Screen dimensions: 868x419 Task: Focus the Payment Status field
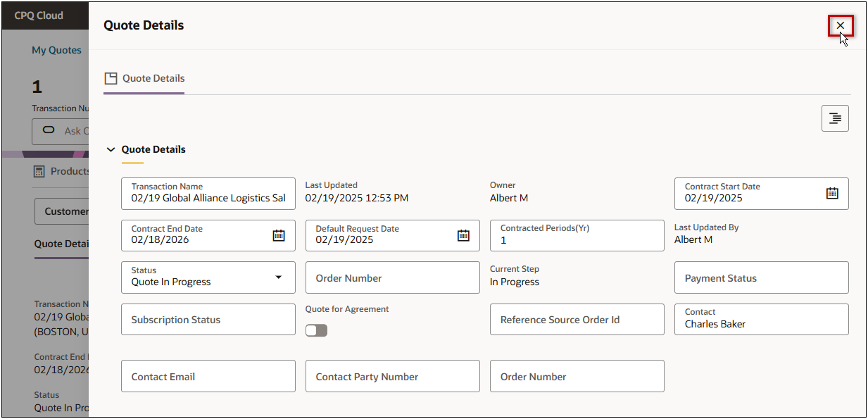coord(761,278)
